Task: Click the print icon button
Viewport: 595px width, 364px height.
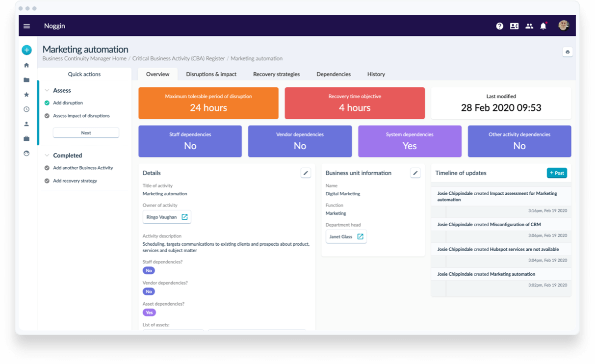Action: (x=568, y=52)
